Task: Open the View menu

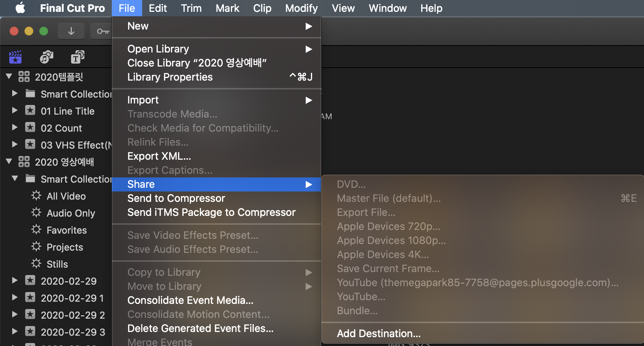Action: pyautogui.click(x=343, y=8)
